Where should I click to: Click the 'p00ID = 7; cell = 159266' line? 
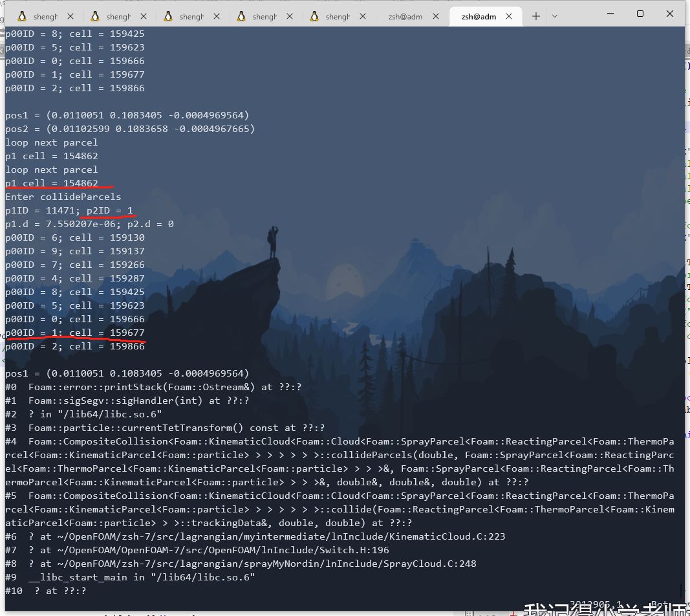click(x=75, y=265)
